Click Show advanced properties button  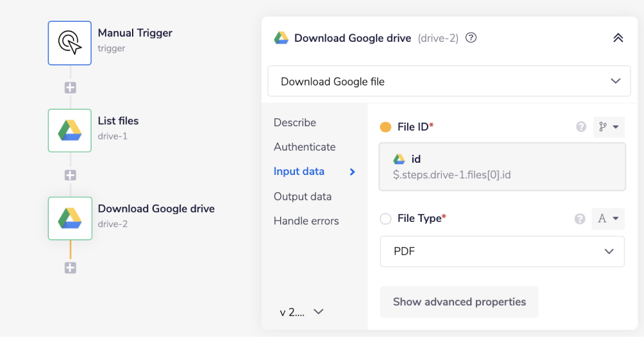tap(459, 302)
